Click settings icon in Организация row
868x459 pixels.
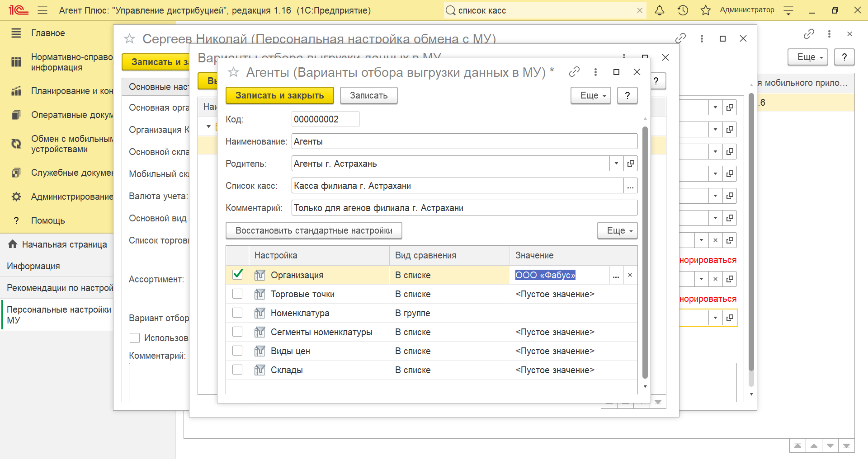point(260,275)
